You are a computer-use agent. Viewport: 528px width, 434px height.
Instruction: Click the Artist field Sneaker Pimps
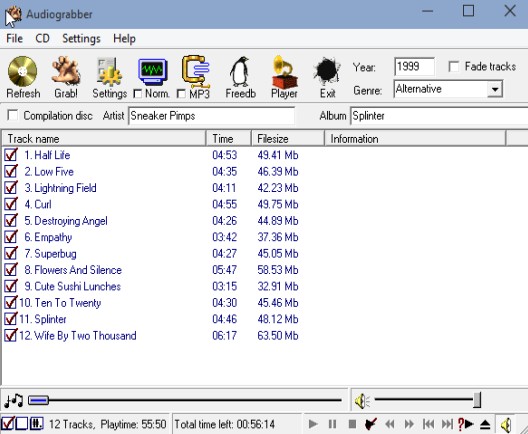[211, 116]
